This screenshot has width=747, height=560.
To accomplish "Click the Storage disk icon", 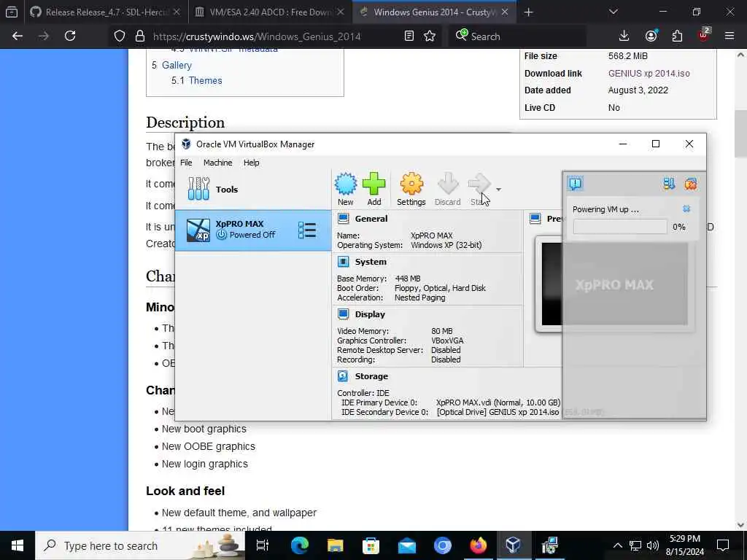I will click(343, 376).
